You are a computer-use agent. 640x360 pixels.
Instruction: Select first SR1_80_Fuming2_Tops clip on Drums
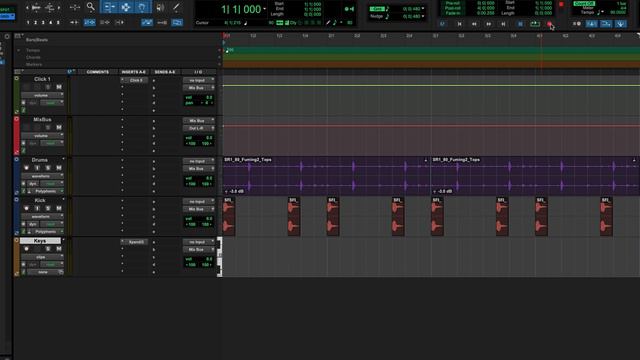(x=327, y=176)
